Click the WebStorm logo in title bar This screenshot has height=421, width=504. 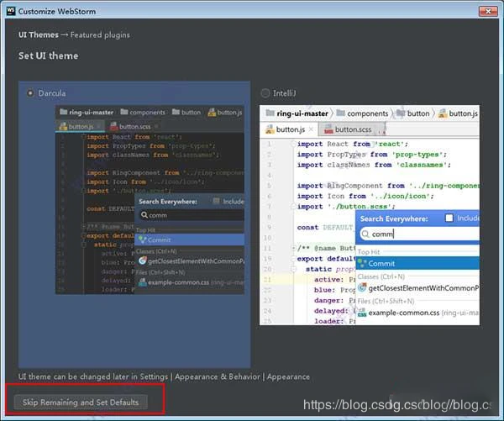coord(11,11)
